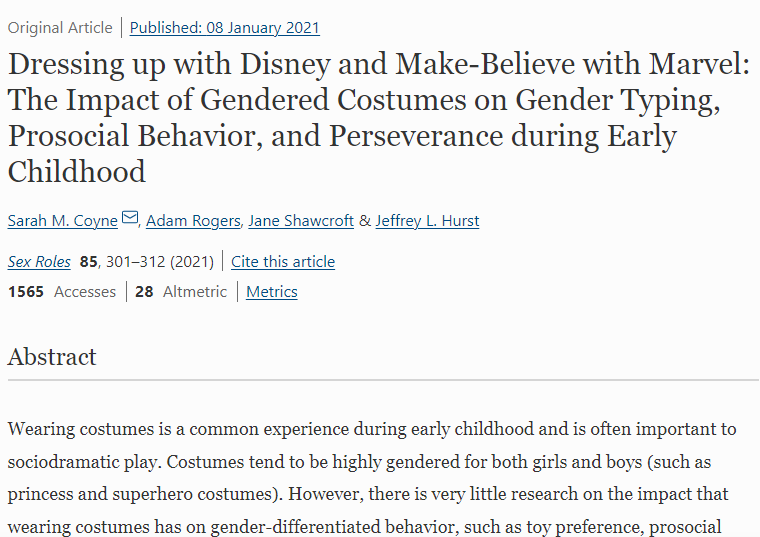Click 'princess and superhero costumes' text
Image resolution: width=760 pixels, height=537 pixels.
[141, 494]
